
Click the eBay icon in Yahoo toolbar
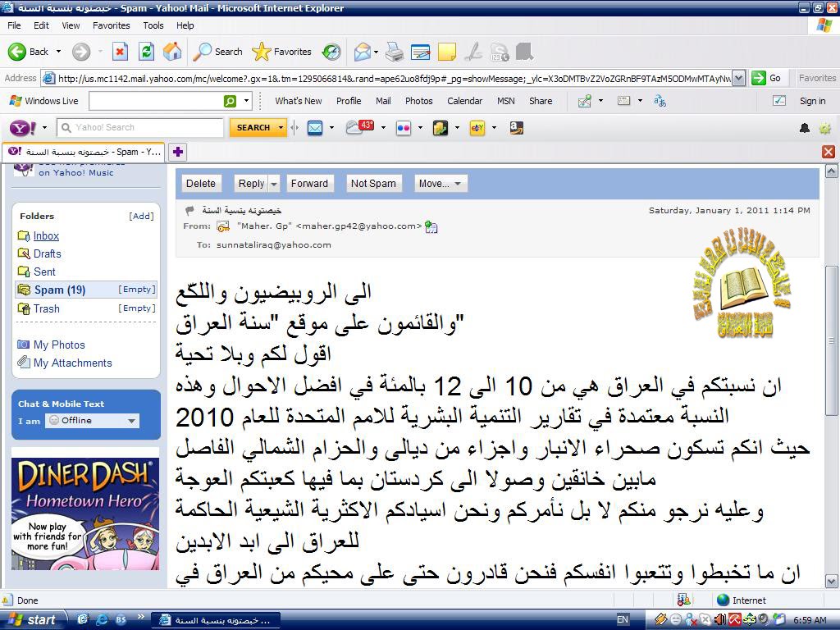tap(477, 127)
